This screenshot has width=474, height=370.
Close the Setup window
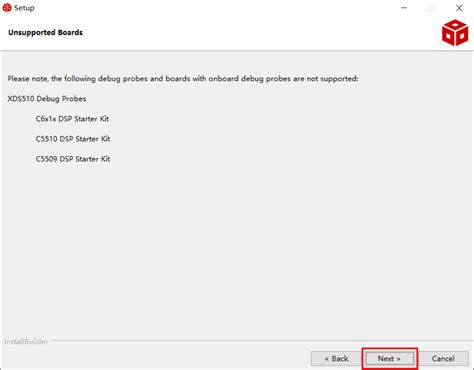click(459, 8)
